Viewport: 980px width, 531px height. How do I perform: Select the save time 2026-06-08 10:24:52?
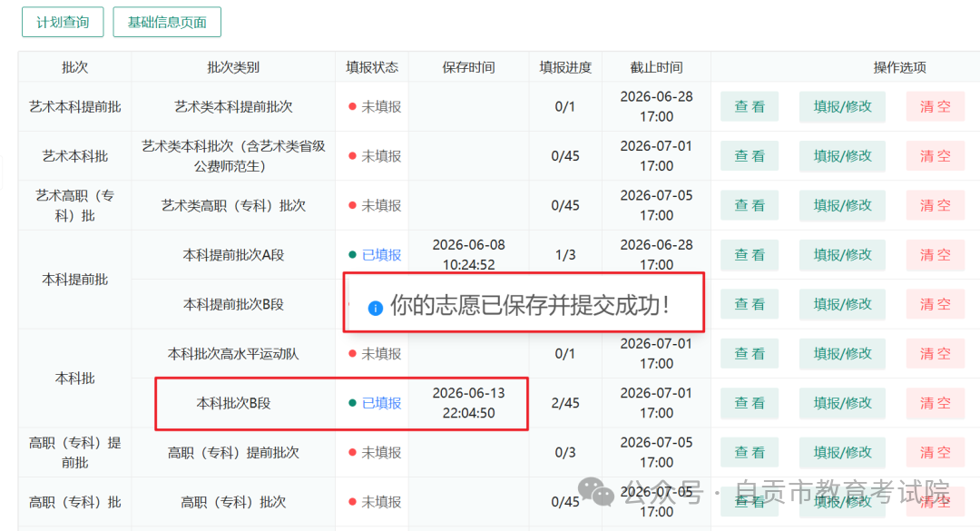point(469,254)
